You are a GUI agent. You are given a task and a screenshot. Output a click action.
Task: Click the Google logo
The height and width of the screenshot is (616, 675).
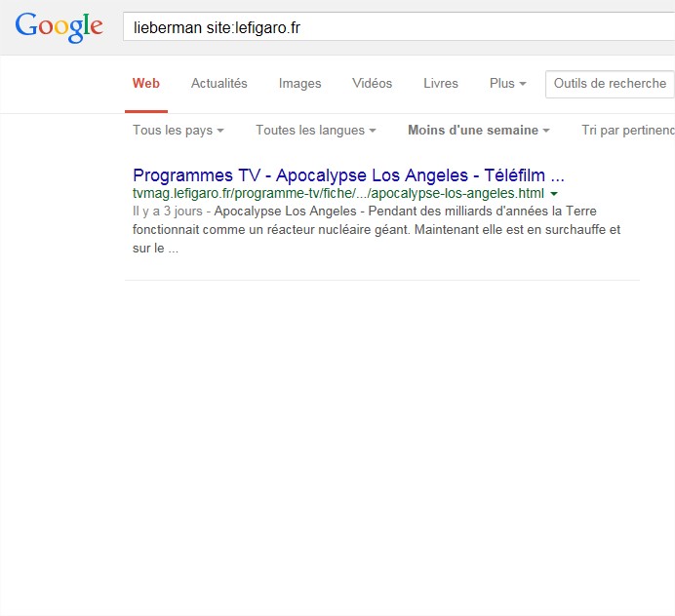tap(59, 27)
